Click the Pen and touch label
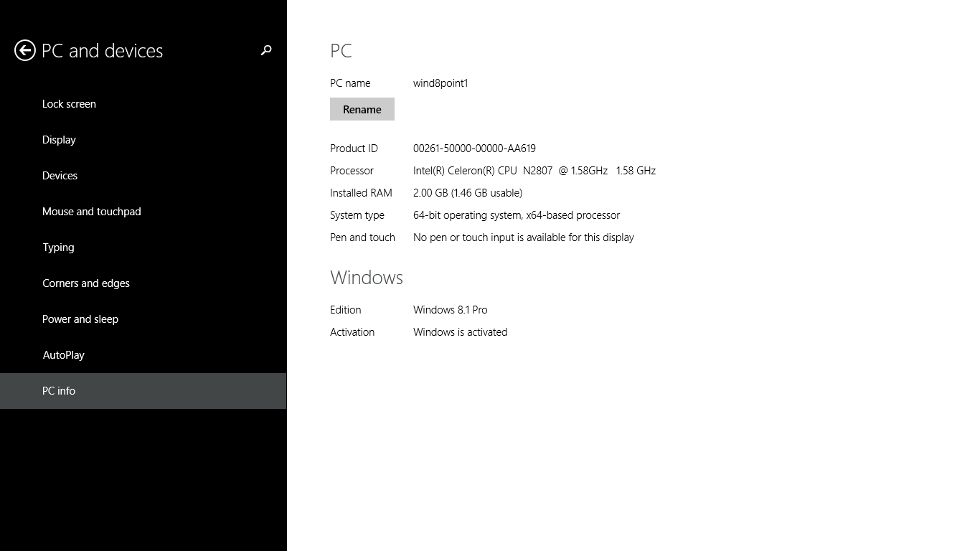The image size is (980, 551). tap(362, 237)
